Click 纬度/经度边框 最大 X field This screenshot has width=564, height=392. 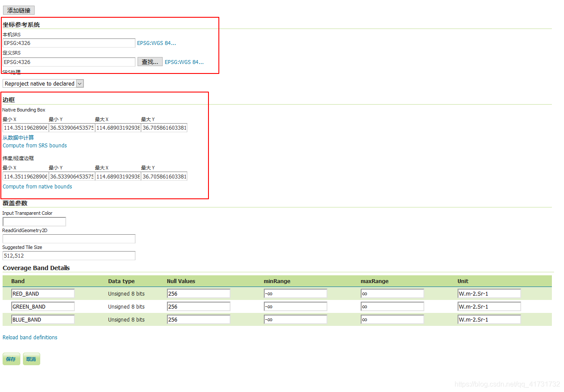pos(118,176)
